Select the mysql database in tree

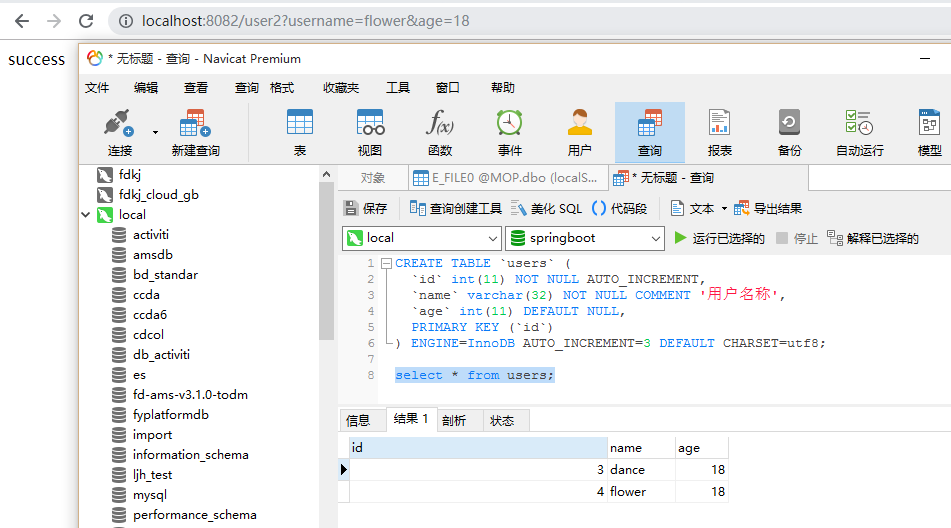pos(150,495)
